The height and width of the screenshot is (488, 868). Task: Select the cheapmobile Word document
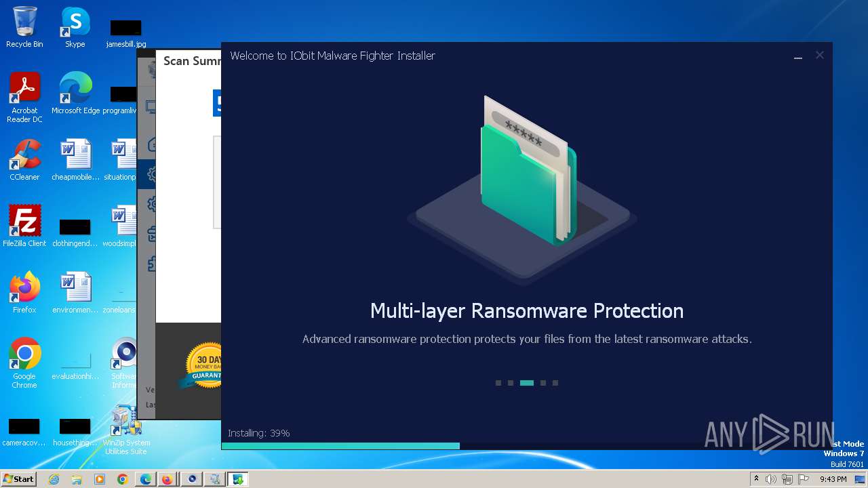coord(75,160)
